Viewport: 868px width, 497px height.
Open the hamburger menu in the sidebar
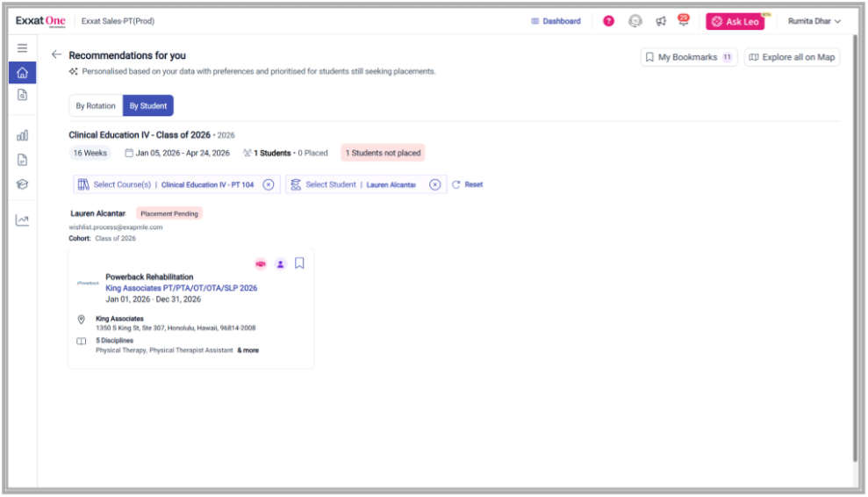[22, 48]
